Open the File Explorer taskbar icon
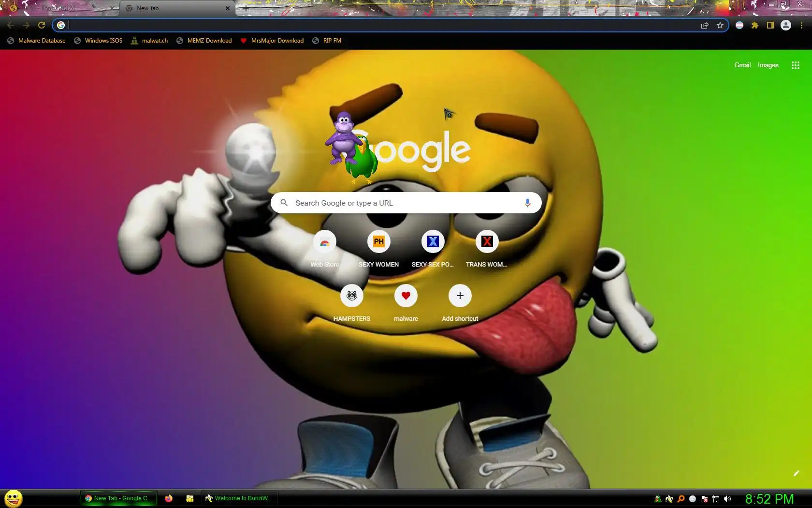The width and height of the screenshot is (812, 508). coord(190,498)
